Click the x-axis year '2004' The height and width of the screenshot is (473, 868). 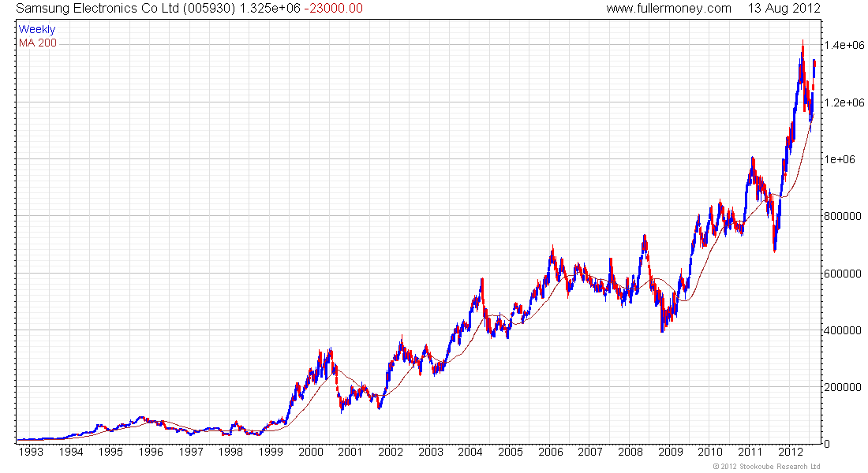[x=470, y=452]
